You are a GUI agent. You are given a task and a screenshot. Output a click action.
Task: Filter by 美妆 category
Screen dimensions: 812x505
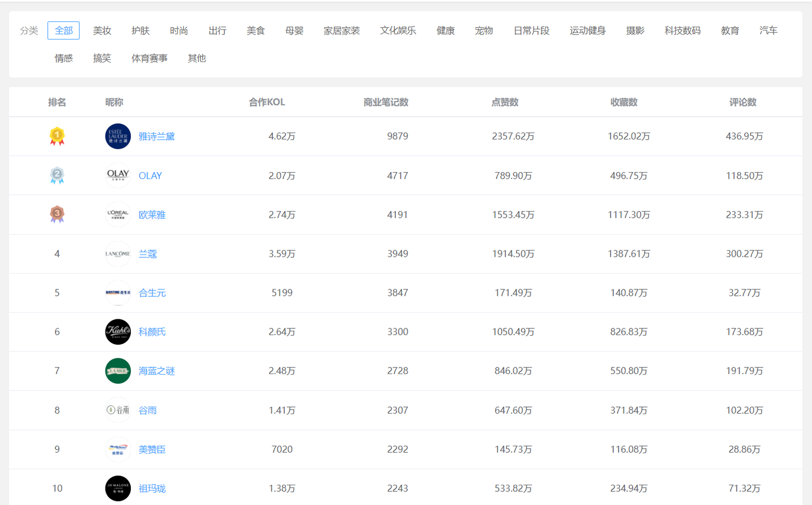tap(102, 30)
